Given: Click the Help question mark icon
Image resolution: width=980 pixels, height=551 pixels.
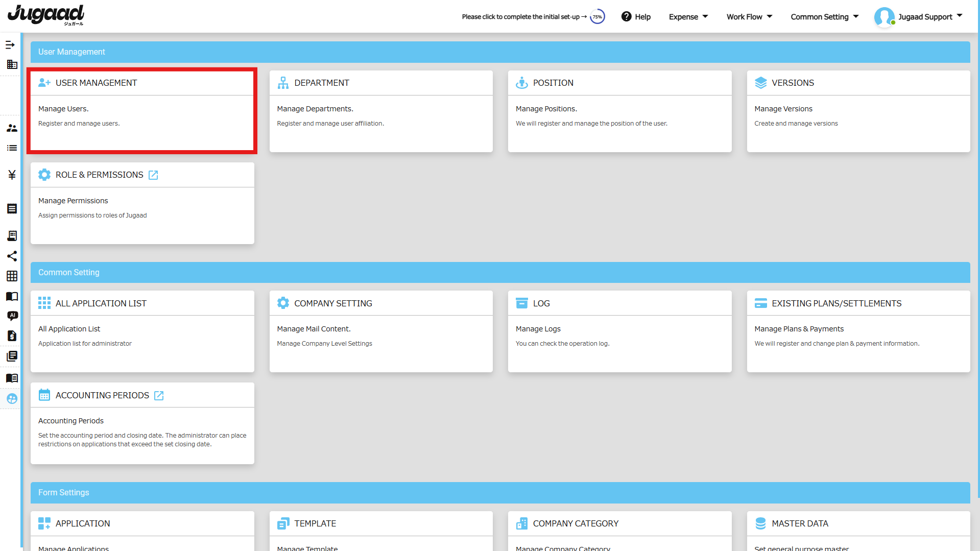Looking at the screenshot, I should 626,17.
